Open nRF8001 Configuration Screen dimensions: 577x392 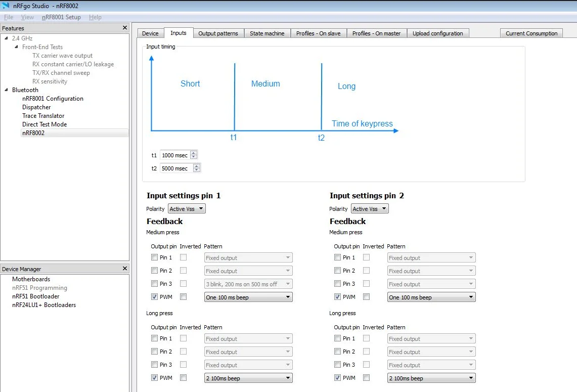(x=53, y=99)
